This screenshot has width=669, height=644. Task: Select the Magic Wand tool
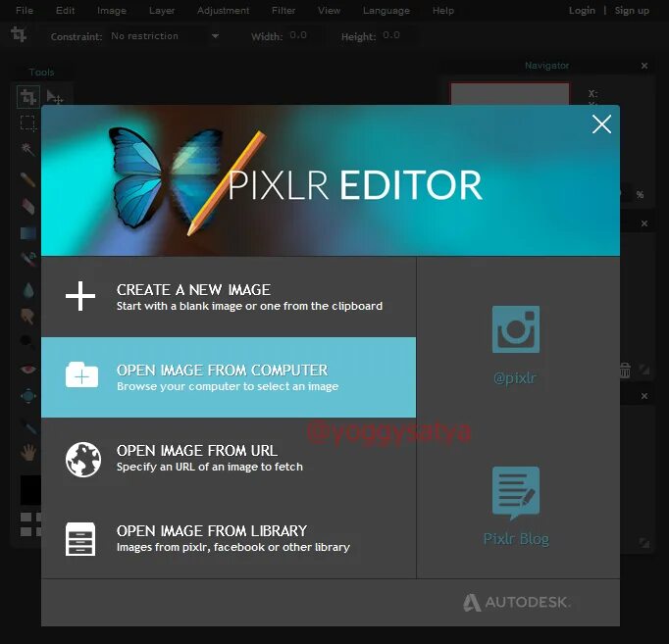tap(28, 150)
